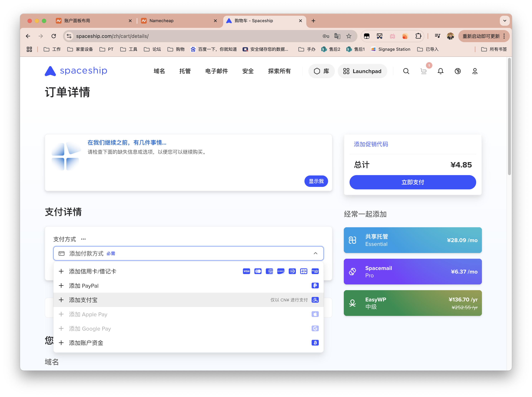Open the site information icon in address bar

point(69,36)
